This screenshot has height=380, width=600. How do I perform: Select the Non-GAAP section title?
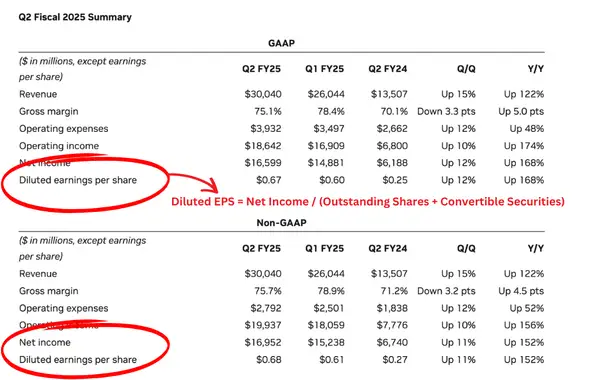(281, 223)
